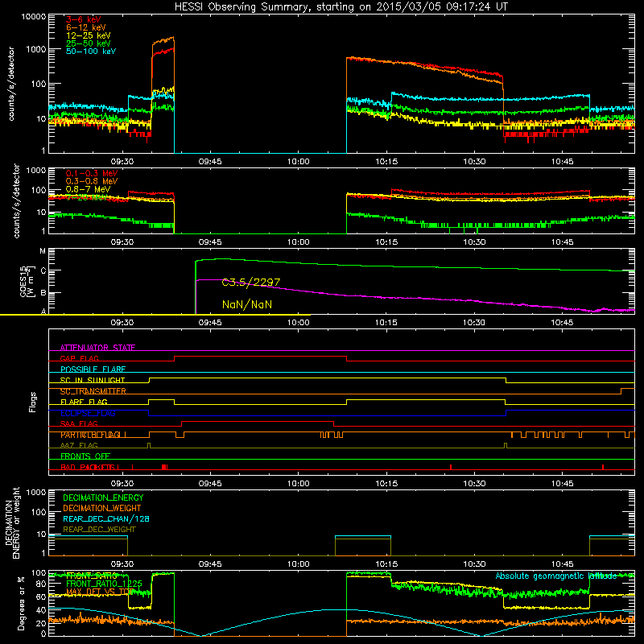Click the vertical Flags axis title
Viewport: 644px width, 644px height.
coord(33,402)
